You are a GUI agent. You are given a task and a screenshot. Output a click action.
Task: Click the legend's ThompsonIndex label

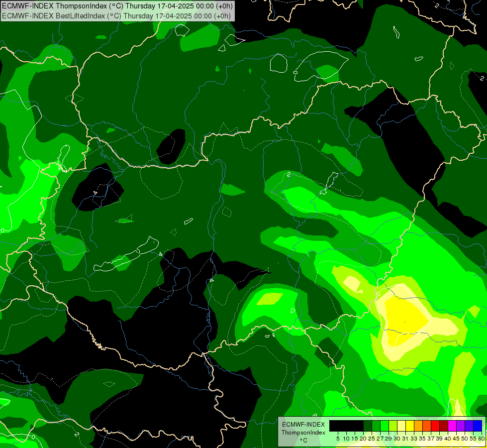pyautogui.click(x=303, y=433)
